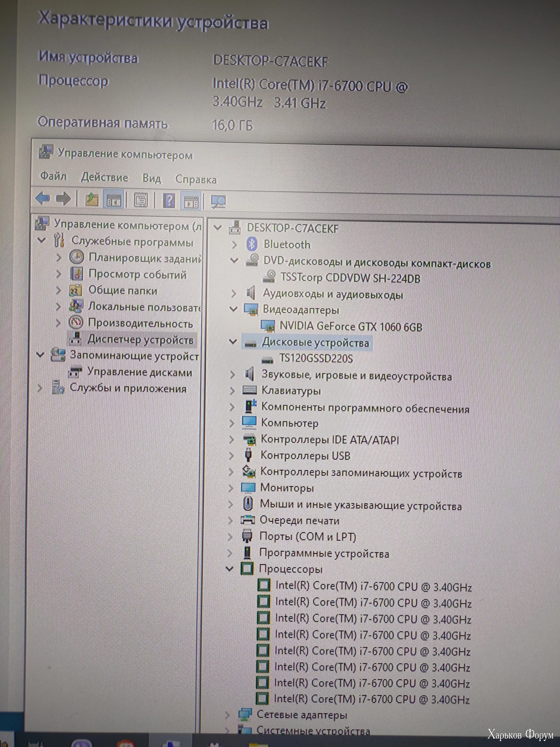The width and height of the screenshot is (560, 747).
Task: Open the Справка menu
Action: click(196, 179)
